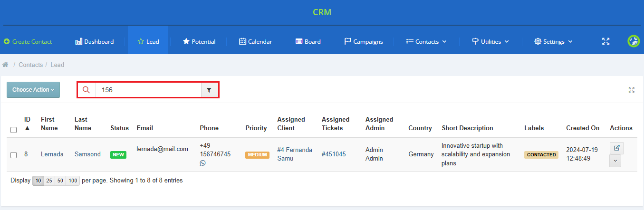Open the Campaigns page
The image size is (644, 210).
[364, 42]
